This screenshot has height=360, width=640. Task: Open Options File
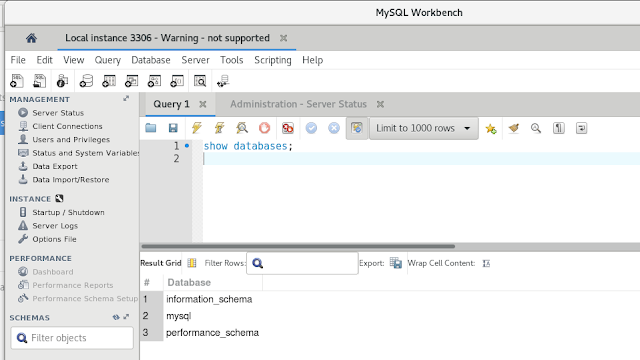[x=54, y=239]
